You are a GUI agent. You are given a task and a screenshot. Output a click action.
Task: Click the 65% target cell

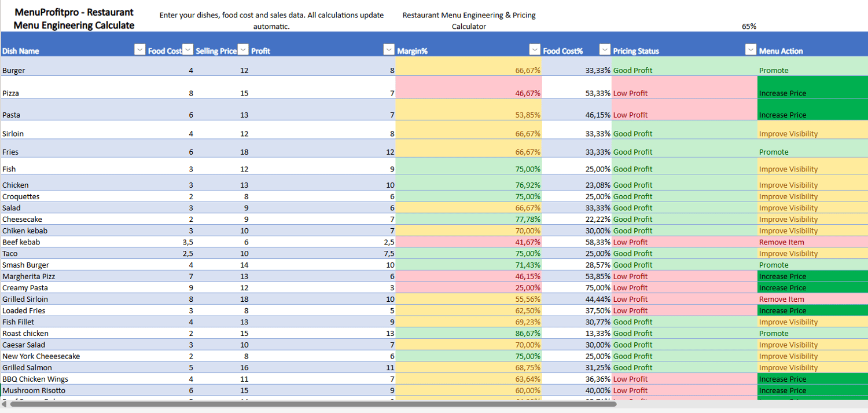(x=749, y=26)
